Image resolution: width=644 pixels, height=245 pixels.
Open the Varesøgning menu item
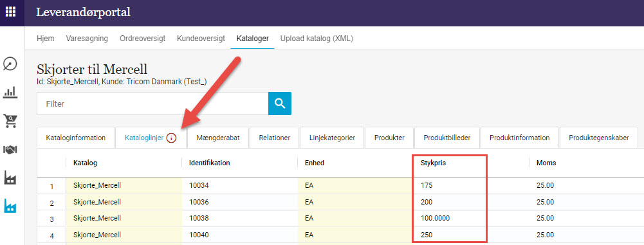pyautogui.click(x=87, y=39)
